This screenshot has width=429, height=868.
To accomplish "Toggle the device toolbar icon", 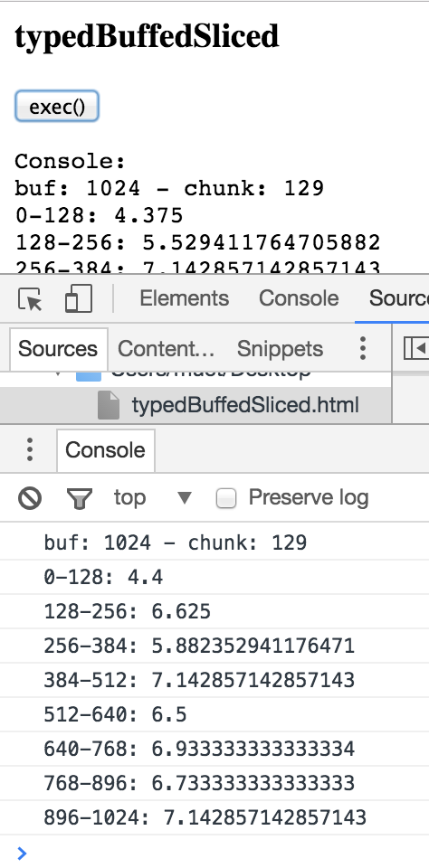I will pyautogui.click(x=79, y=299).
